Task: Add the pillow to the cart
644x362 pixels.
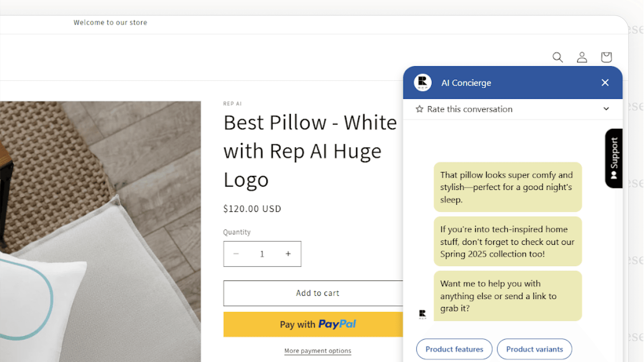Action: (x=317, y=293)
